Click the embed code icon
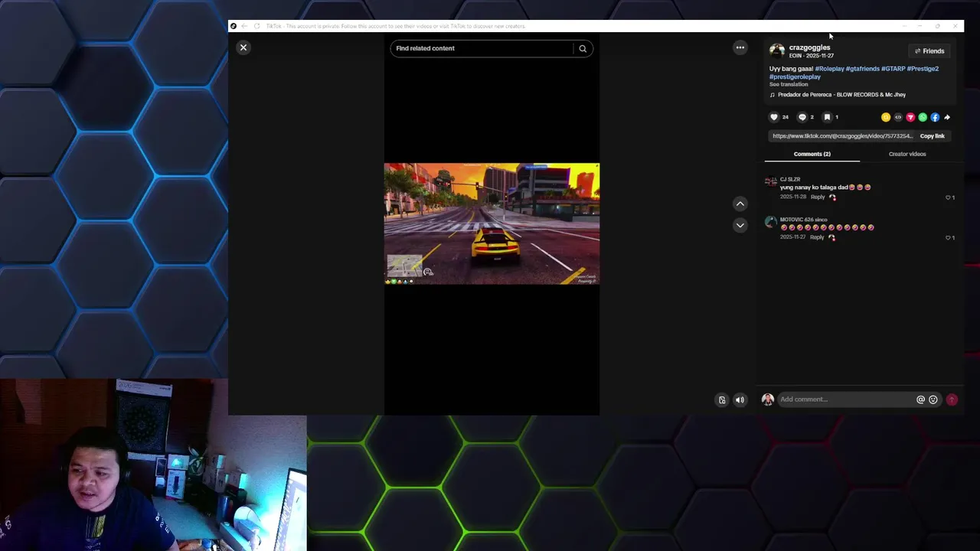The height and width of the screenshot is (551, 980). click(x=898, y=117)
